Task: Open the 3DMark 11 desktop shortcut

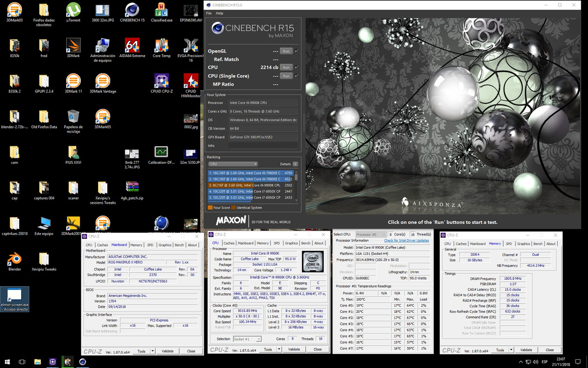Action: tap(73, 83)
